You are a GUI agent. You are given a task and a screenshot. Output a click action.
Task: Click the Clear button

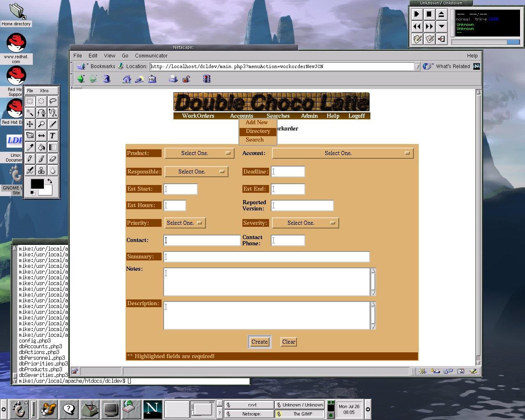[x=289, y=342]
